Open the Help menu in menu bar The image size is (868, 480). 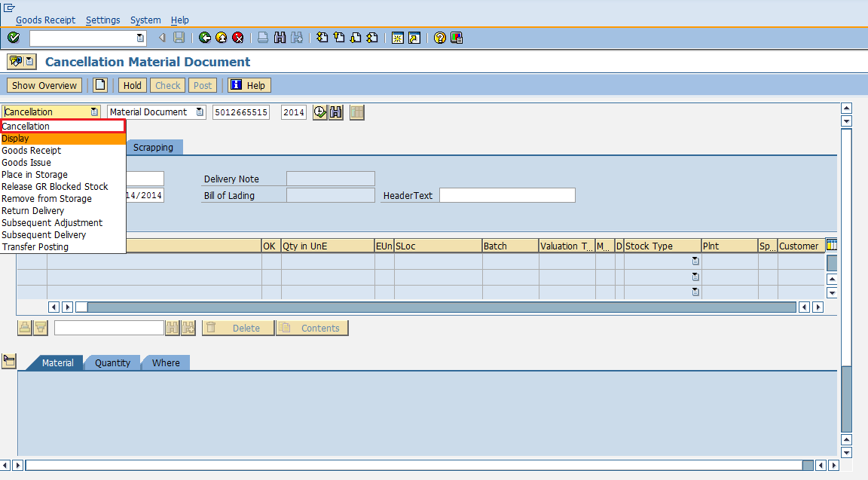pyautogui.click(x=180, y=20)
